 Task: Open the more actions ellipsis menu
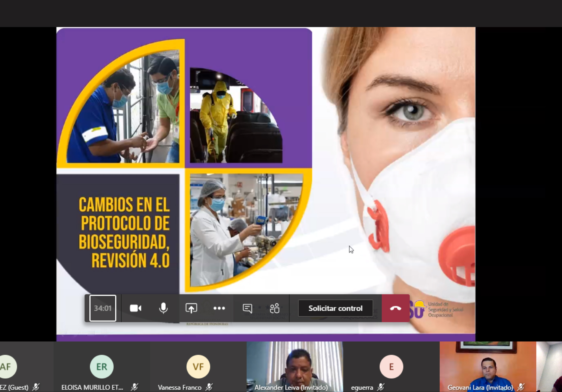pos(219,308)
